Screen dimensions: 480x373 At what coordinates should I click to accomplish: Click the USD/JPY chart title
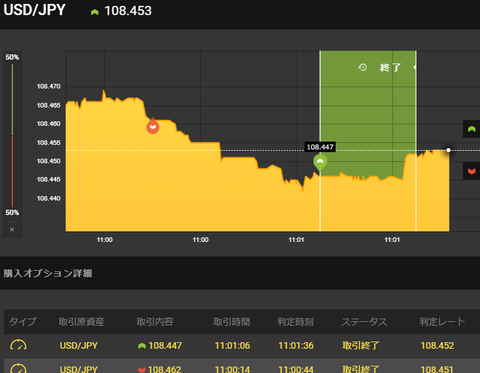(x=34, y=10)
